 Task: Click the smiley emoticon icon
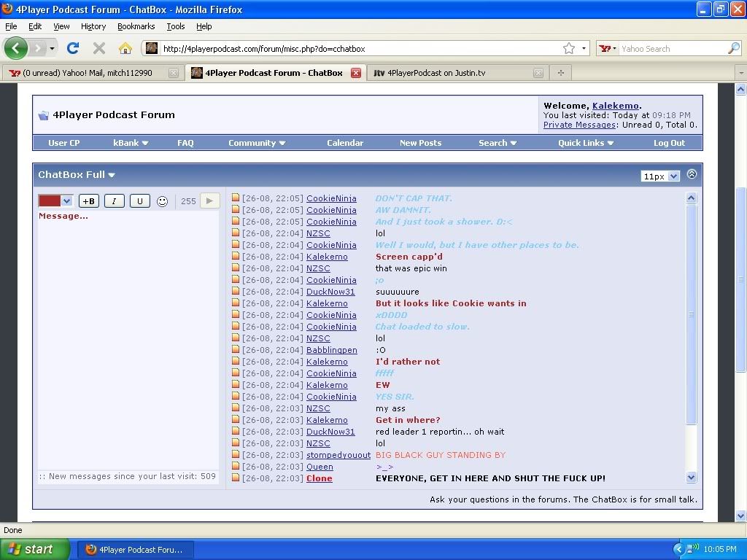[163, 201]
